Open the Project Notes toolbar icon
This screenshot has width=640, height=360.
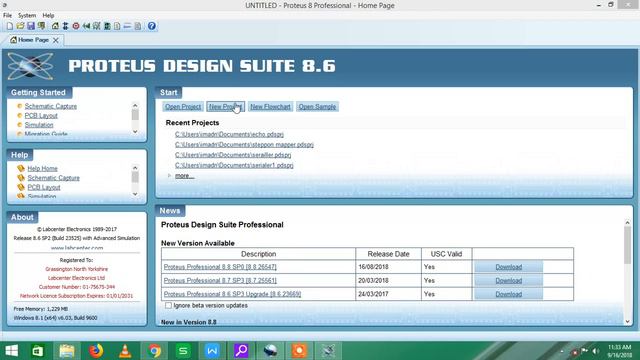(138, 26)
